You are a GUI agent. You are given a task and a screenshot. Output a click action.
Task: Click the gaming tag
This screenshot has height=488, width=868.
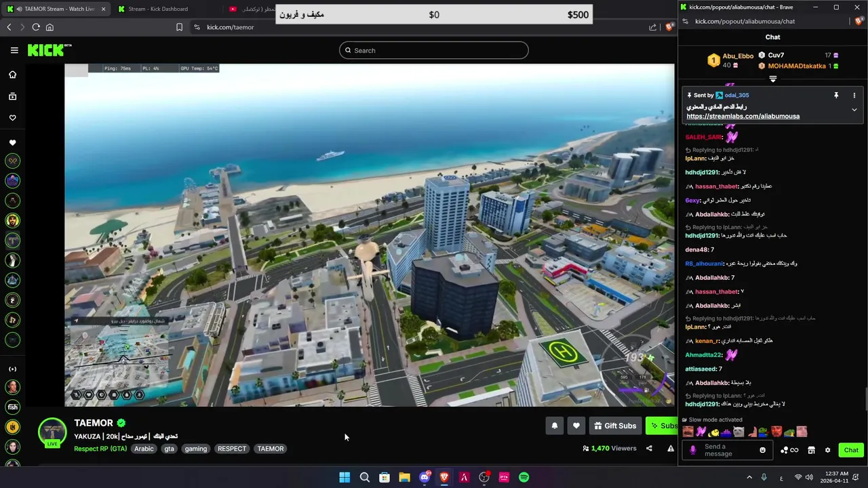click(x=196, y=449)
